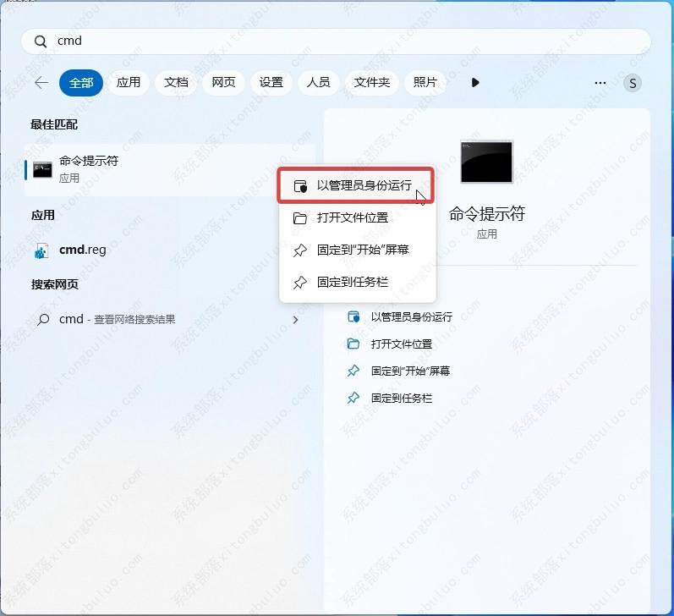Viewport: 674px width, 616px height.
Task: Click "固定到任务栏" in right details pane
Action: [401, 398]
